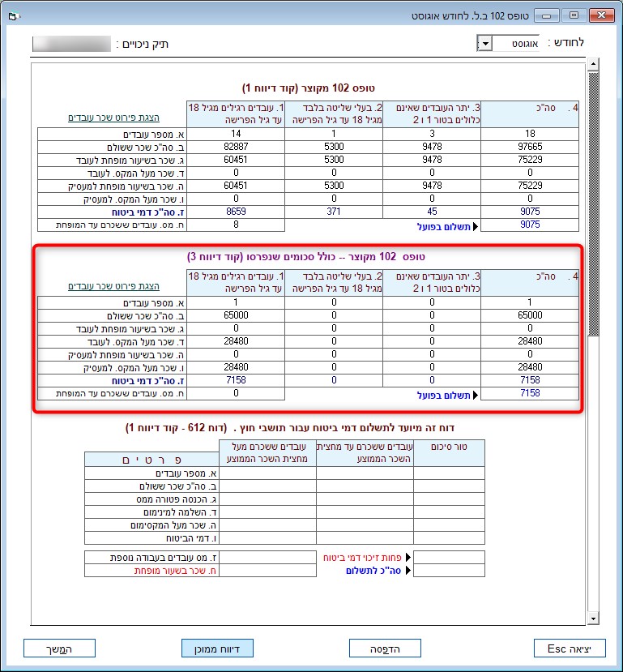The image size is (623, 672).
Task: Click the 65000 cell in column 1 of code 3 form
Action: (236, 315)
